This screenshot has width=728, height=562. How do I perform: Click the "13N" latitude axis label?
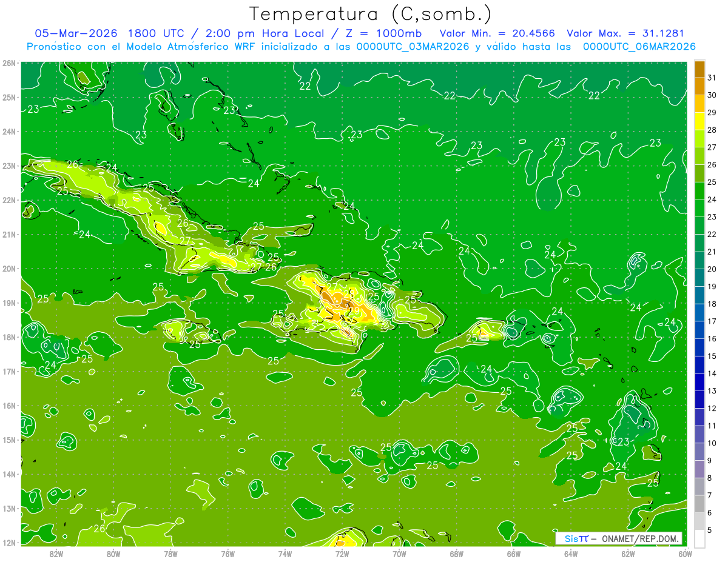click(x=9, y=508)
